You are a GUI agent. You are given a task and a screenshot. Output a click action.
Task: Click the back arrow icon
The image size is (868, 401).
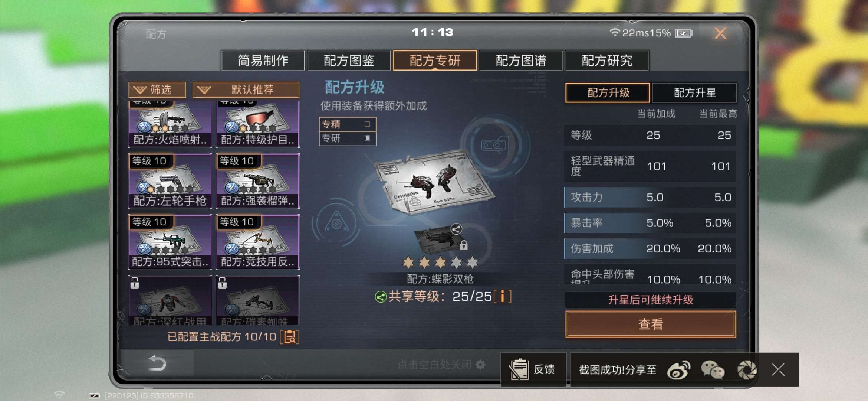[157, 363]
